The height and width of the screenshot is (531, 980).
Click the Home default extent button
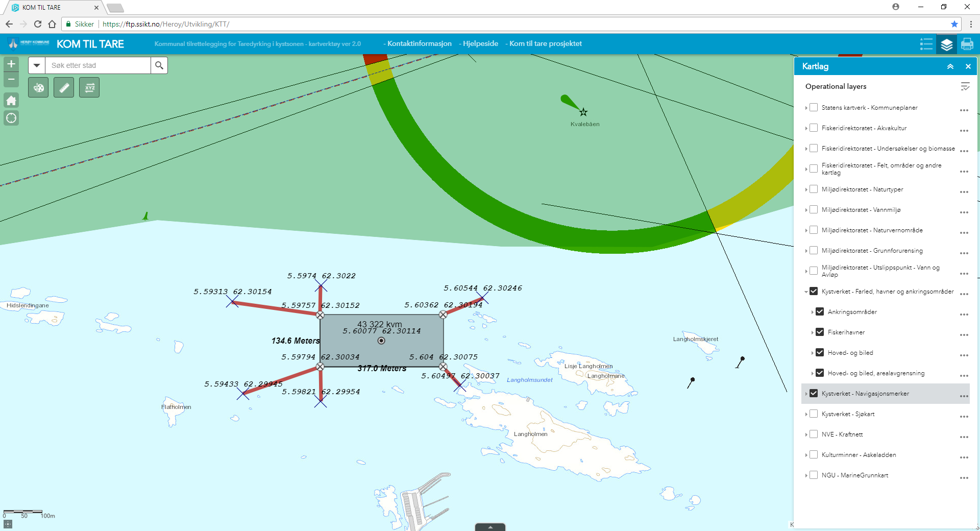(11, 101)
